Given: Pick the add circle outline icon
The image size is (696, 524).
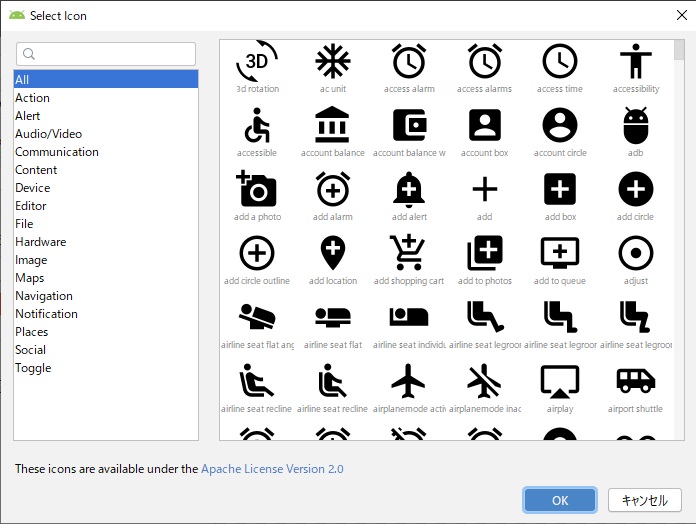Looking at the screenshot, I should [x=257, y=253].
